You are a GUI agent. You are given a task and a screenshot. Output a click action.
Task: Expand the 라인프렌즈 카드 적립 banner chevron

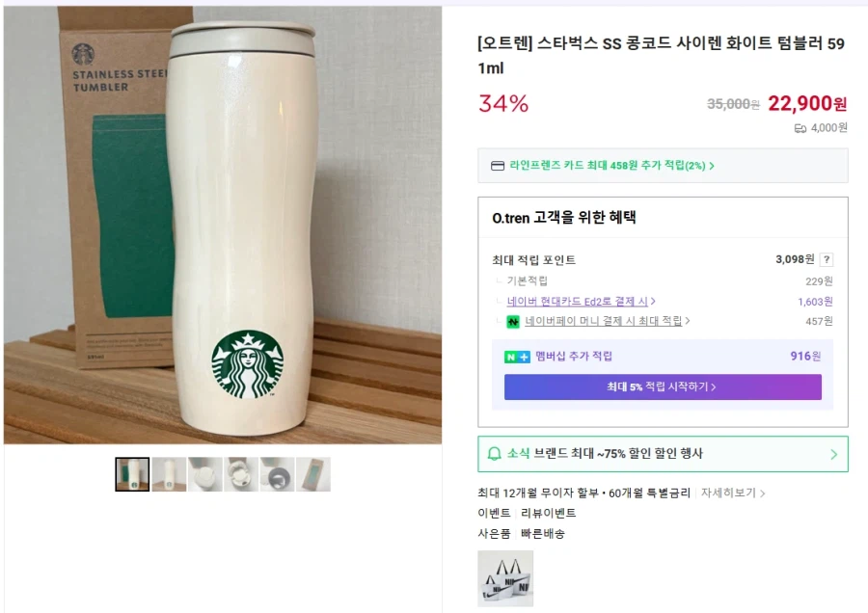[x=710, y=165]
